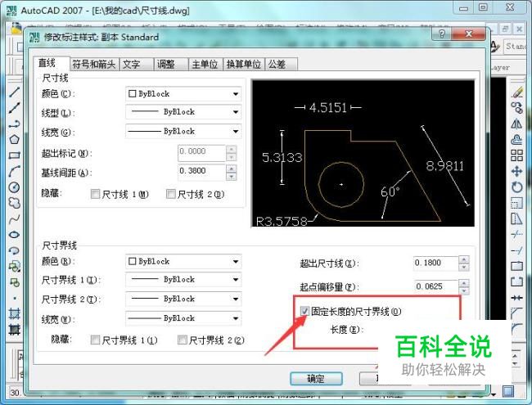
Task: Open 尺寸界线 1(I) linetype dropdown
Action: [x=183, y=280]
